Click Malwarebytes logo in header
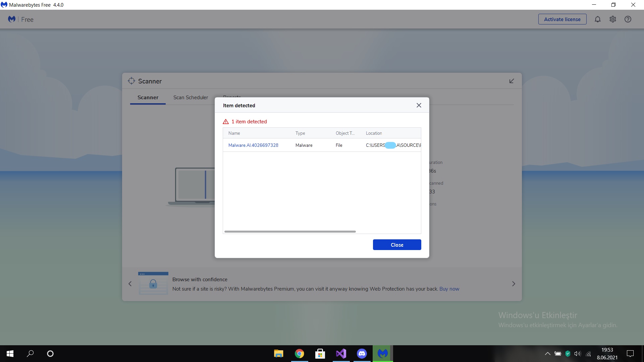 [12, 19]
